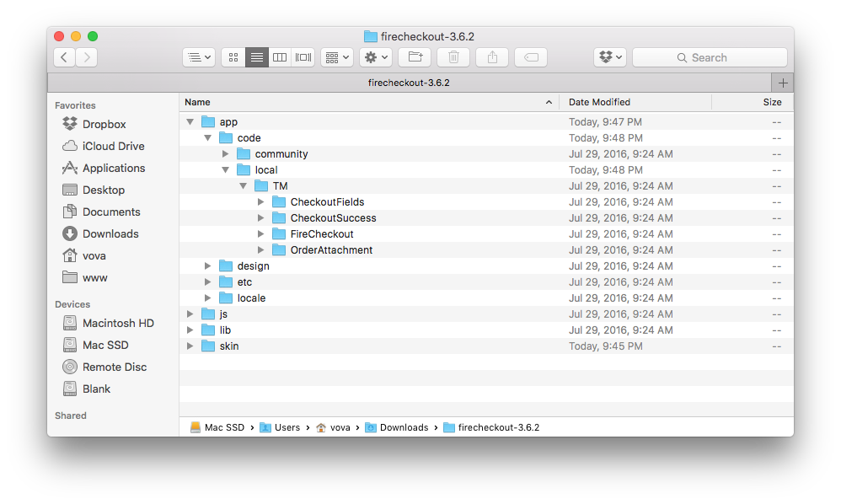
Task: Click the trash Delete toolbar icon
Action: point(453,57)
